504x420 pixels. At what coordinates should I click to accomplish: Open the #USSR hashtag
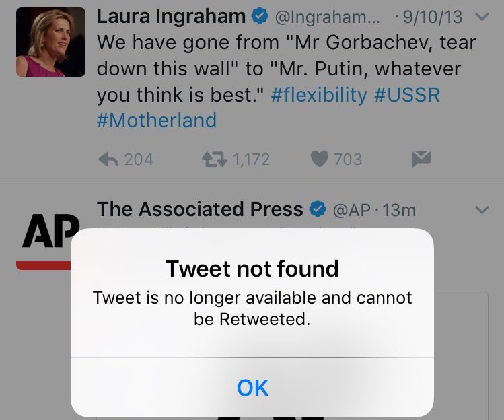click(407, 95)
